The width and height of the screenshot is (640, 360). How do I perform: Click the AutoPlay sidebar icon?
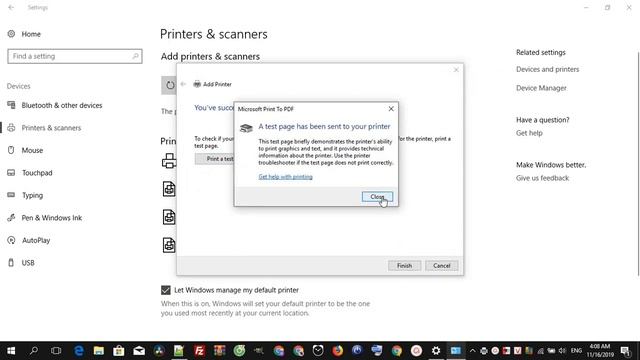11,240
